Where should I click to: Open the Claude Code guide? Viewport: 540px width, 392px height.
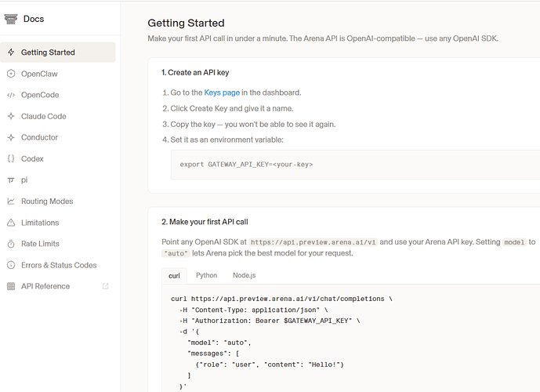(58, 117)
